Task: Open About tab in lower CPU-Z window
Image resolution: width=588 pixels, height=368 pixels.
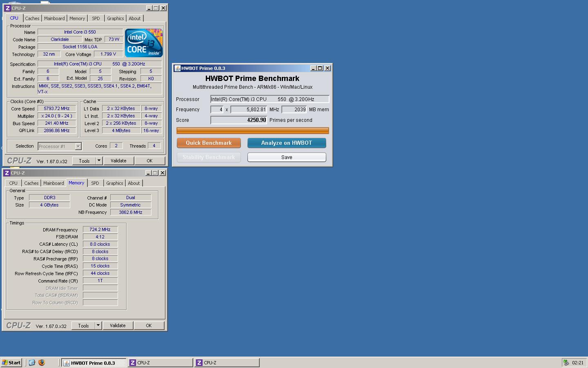Action: (134, 183)
